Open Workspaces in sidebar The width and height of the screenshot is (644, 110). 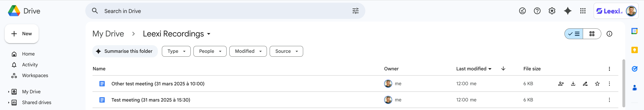(x=35, y=75)
